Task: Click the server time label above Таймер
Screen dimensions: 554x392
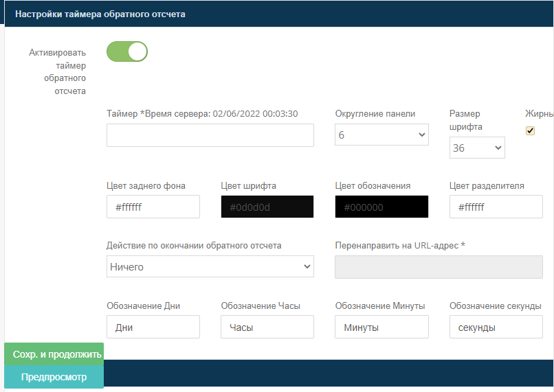Action: pyautogui.click(x=202, y=113)
